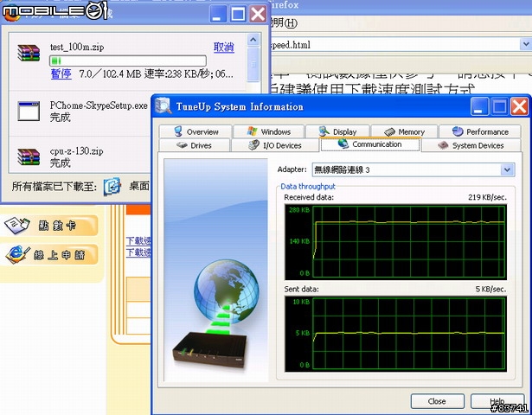This screenshot has width=532, height=415.
Task: Switch to the Windows tab
Action: click(268, 131)
